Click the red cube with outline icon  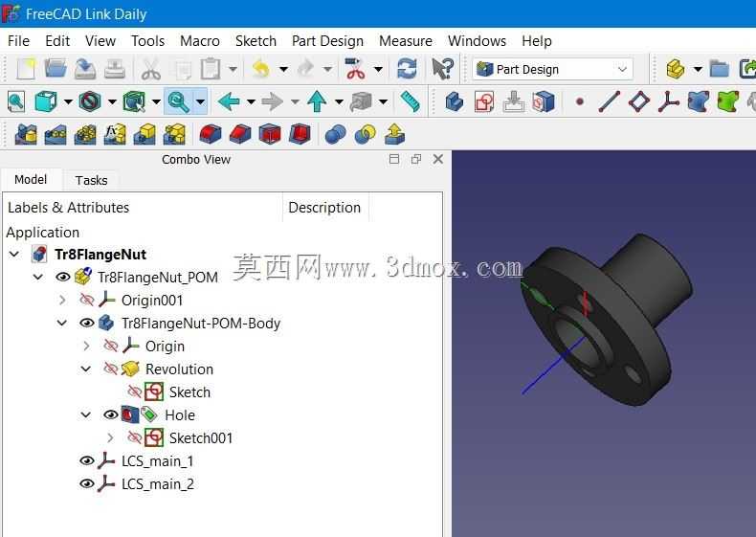point(270,134)
